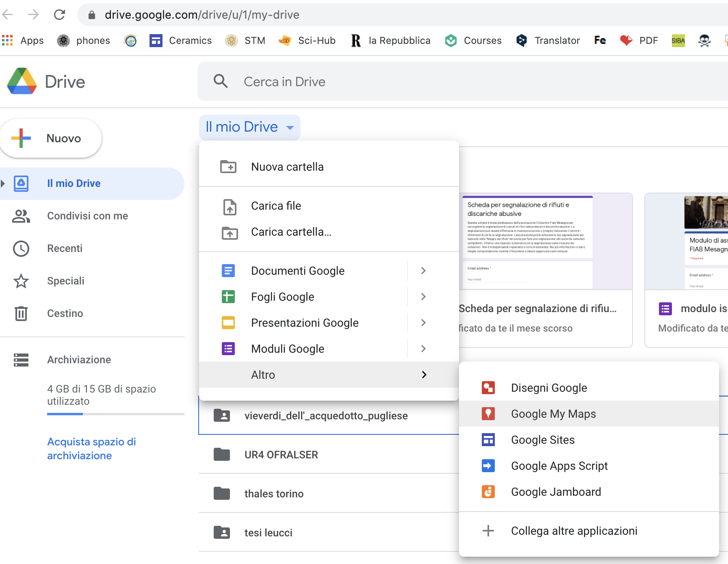Open the Archiviazione section
Screen dimensions: 728x564
tap(92, 360)
